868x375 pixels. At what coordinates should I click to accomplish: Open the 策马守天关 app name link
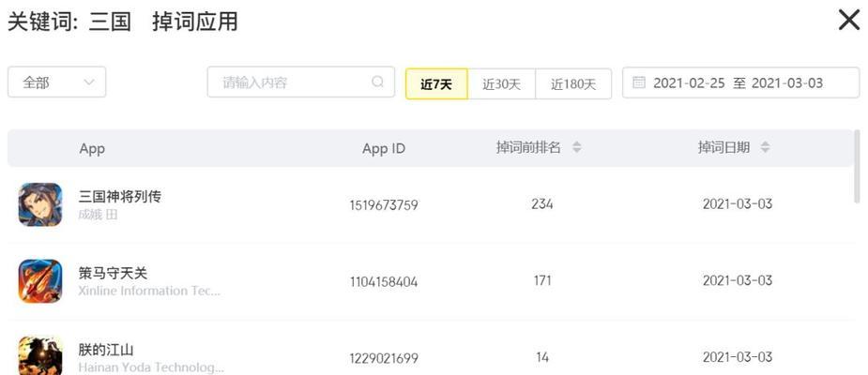click(x=113, y=273)
